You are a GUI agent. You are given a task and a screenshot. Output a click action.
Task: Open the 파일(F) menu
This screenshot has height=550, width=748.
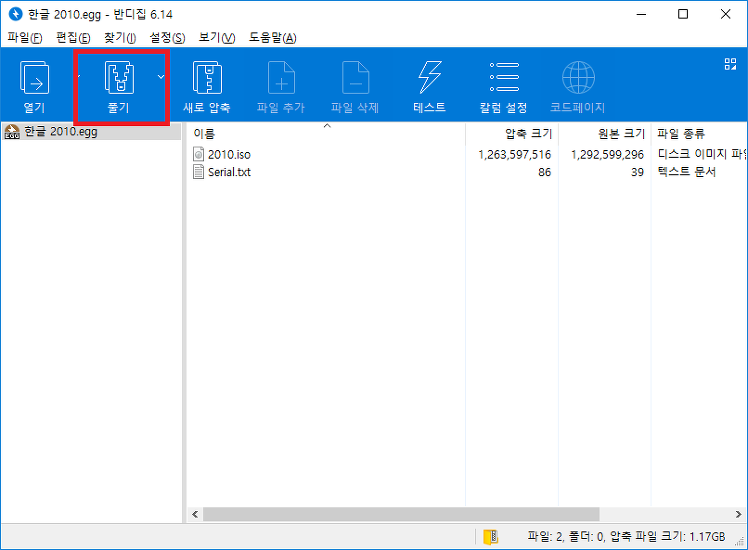click(x=25, y=38)
